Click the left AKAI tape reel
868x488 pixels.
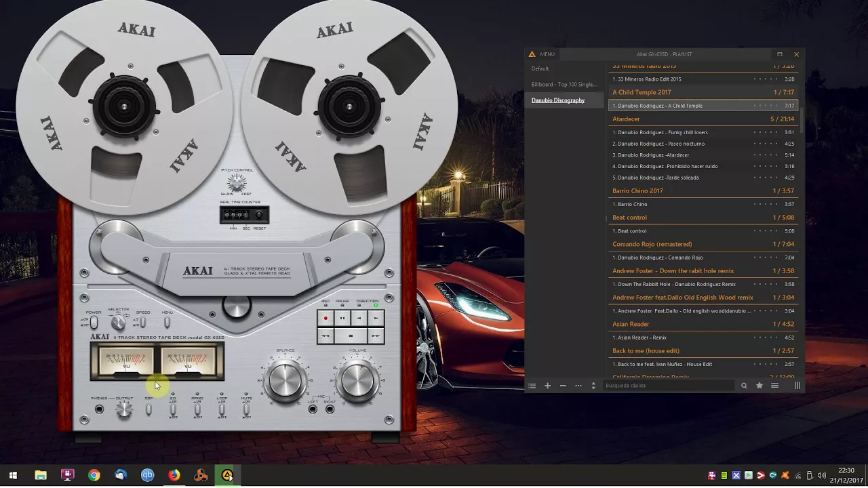[125, 108]
